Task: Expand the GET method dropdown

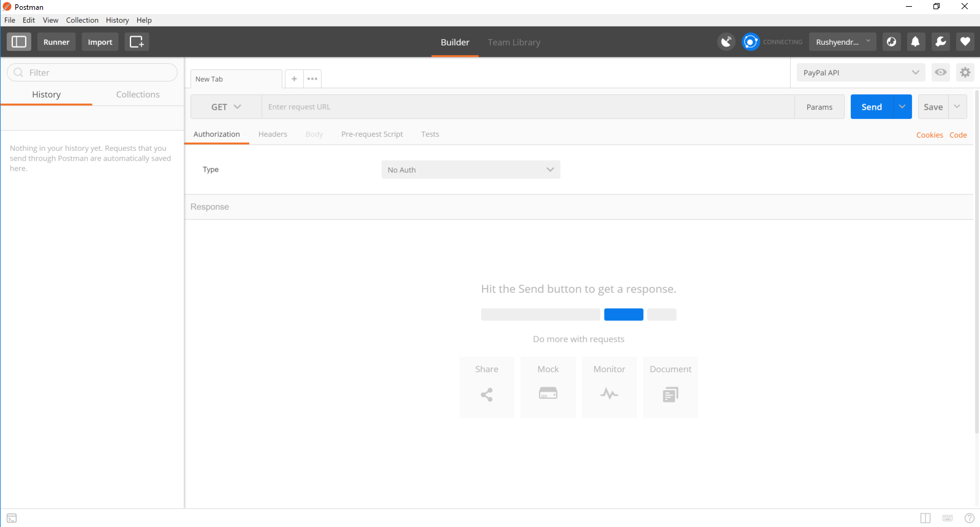Action: click(226, 107)
